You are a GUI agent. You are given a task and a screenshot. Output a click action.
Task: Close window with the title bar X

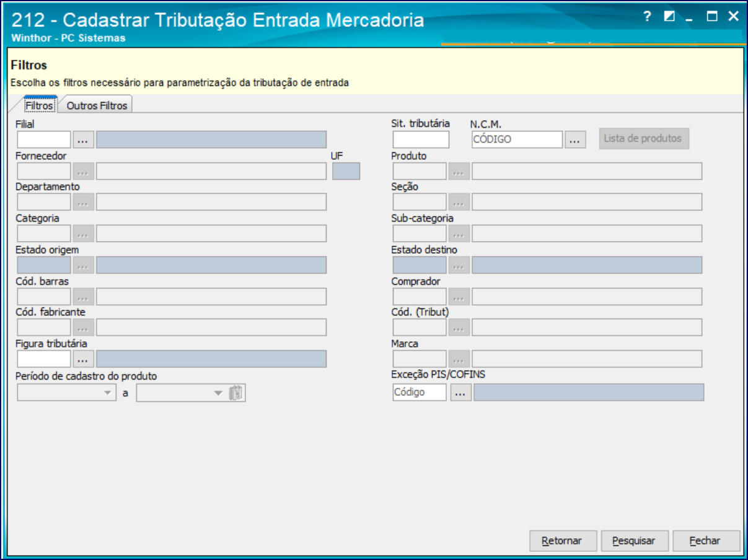[733, 17]
